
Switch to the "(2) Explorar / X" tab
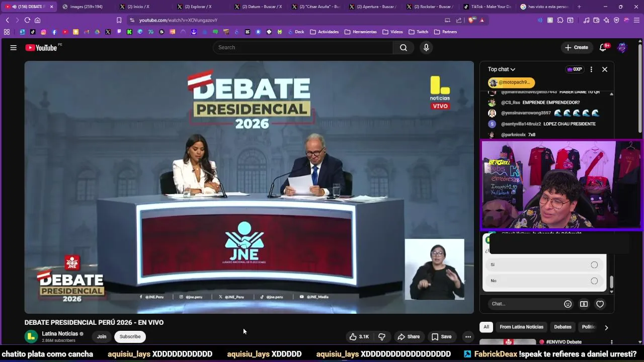[x=201, y=7]
